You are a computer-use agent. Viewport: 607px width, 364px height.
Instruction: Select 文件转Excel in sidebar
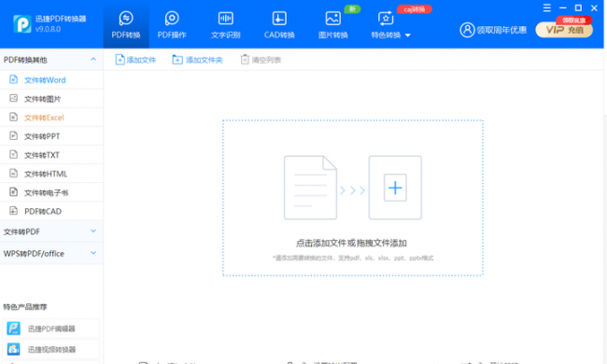pyautogui.click(x=51, y=118)
